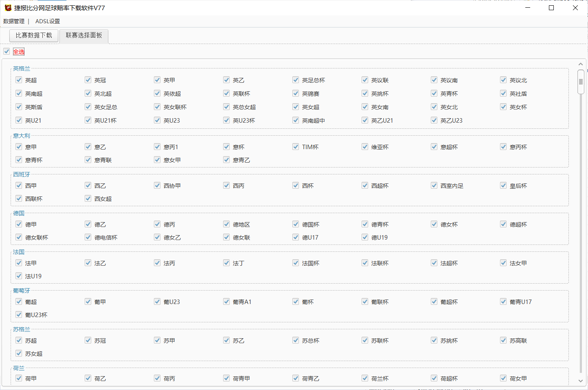588x390 pixels.
Task: Toggle the 英足总杯 checkbox
Action: [296, 80]
